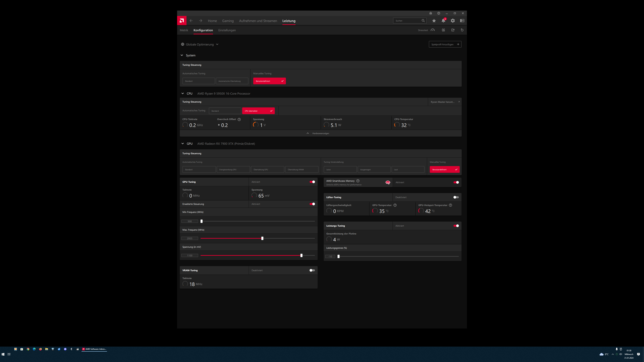Collapse the Hardwareanzeigen panel
This screenshot has height=362, width=644.
click(318, 133)
